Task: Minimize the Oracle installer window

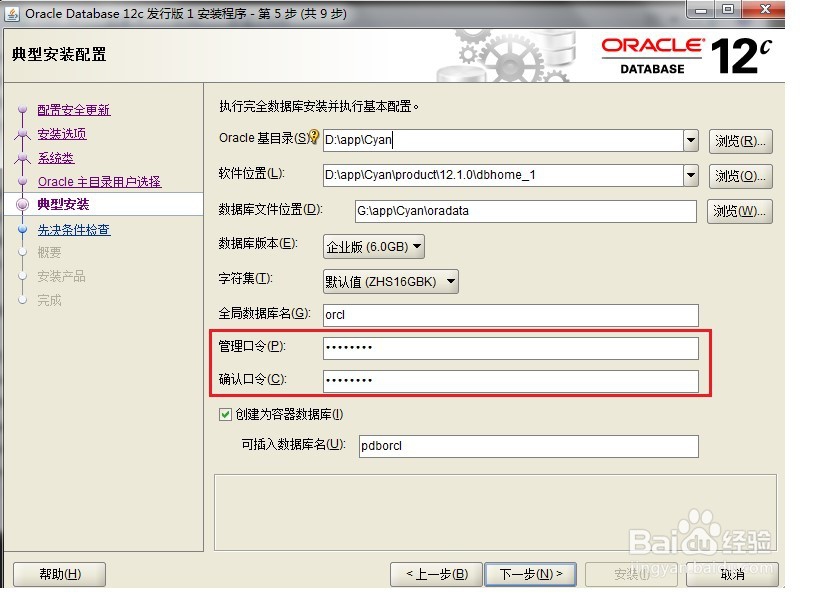Action: point(701,9)
